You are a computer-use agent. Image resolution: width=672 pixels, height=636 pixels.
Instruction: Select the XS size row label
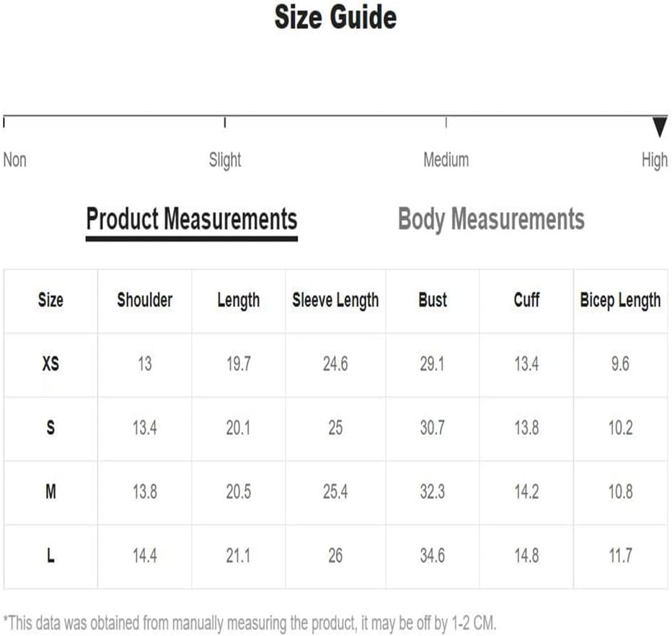click(50, 364)
